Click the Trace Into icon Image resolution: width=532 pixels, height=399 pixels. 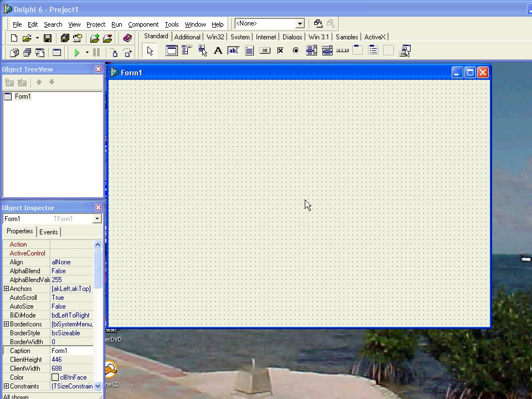click(114, 53)
